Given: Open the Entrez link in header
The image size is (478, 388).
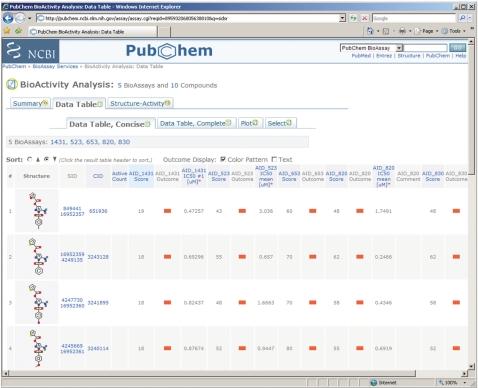Looking at the screenshot, I should coord(384,56).
